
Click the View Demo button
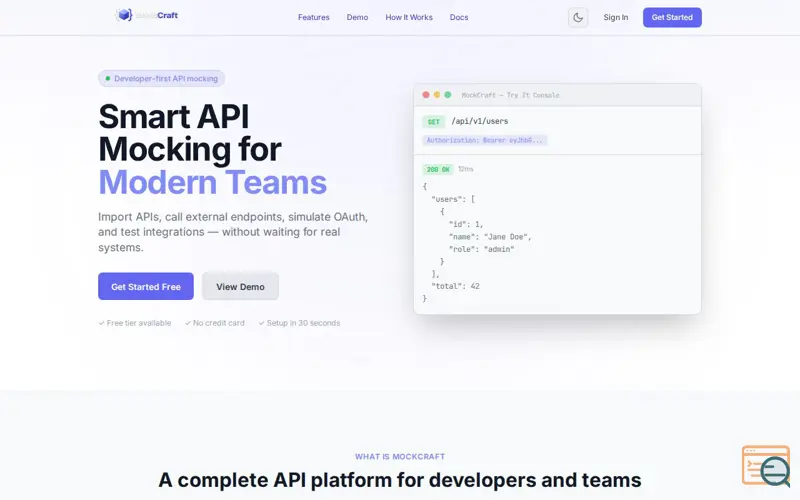coord(240,286)
